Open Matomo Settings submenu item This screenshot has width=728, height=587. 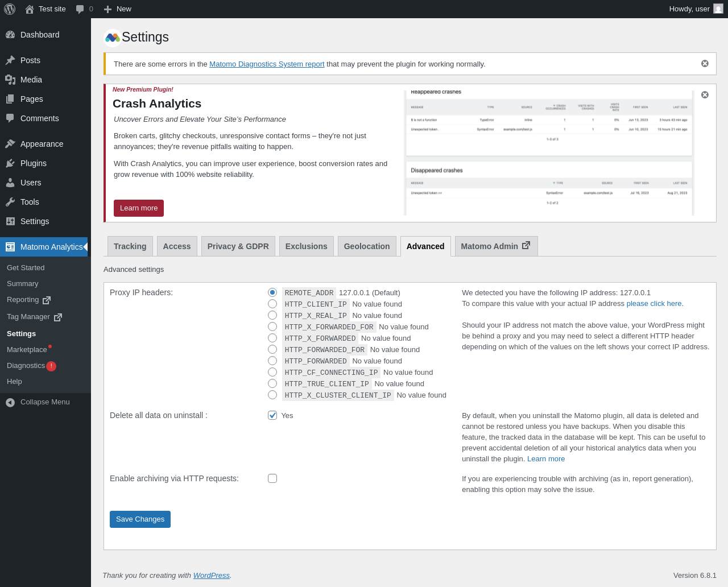pos(45,334)
